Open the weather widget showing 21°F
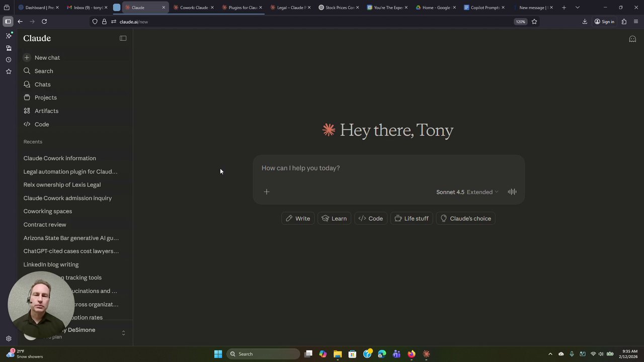This screenshot has width=644, height=362. coord(25,354)
